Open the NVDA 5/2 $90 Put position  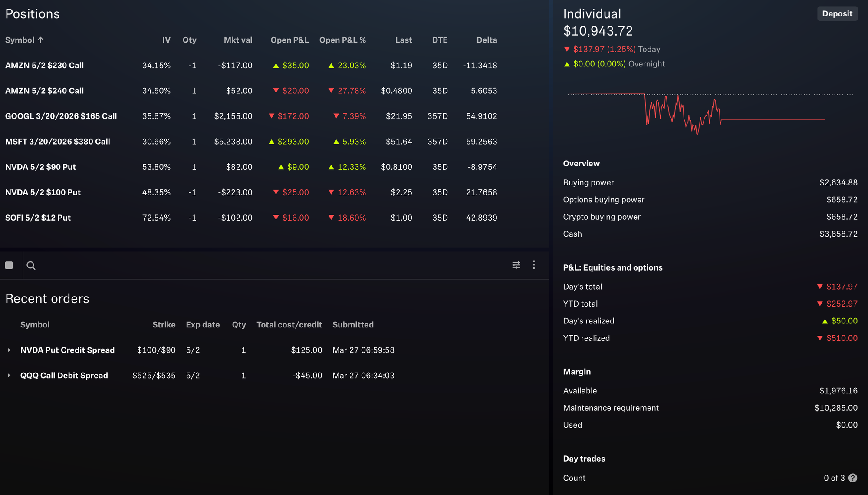click(x=40, y=167)
